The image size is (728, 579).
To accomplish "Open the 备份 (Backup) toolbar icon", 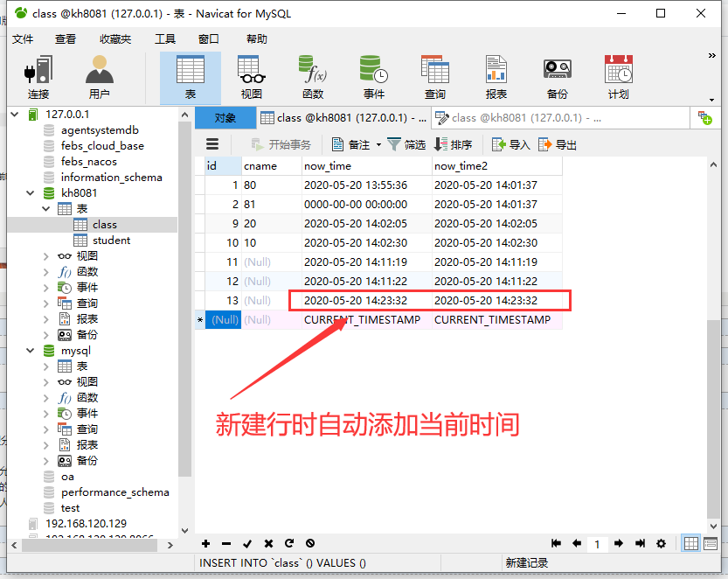I will [x=558, y=78].
